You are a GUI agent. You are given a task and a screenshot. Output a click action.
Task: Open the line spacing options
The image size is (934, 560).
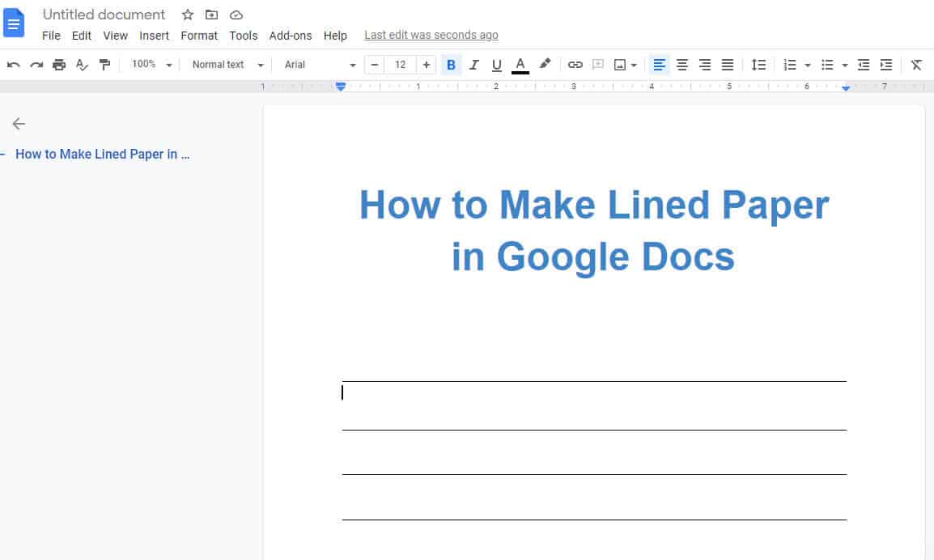coord(758,65)
